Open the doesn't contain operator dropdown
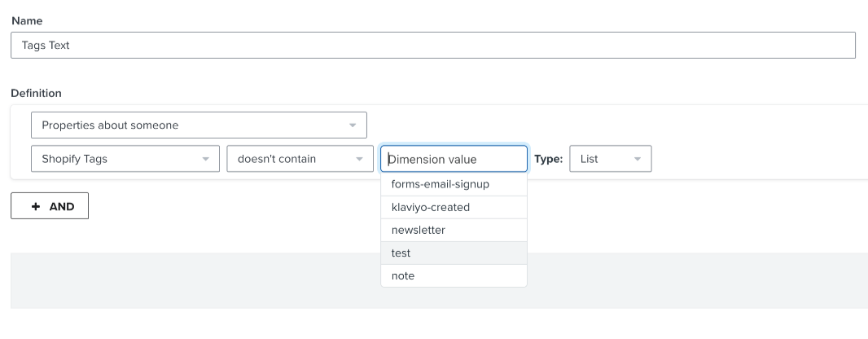Viewport: 868px width, 339px height. (295, 159)
